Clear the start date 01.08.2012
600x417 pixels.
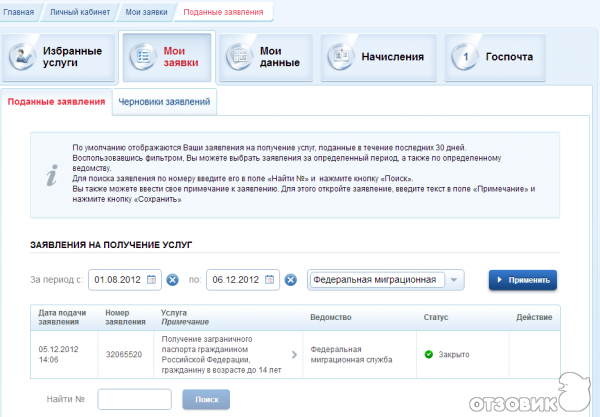coord(173,280)
